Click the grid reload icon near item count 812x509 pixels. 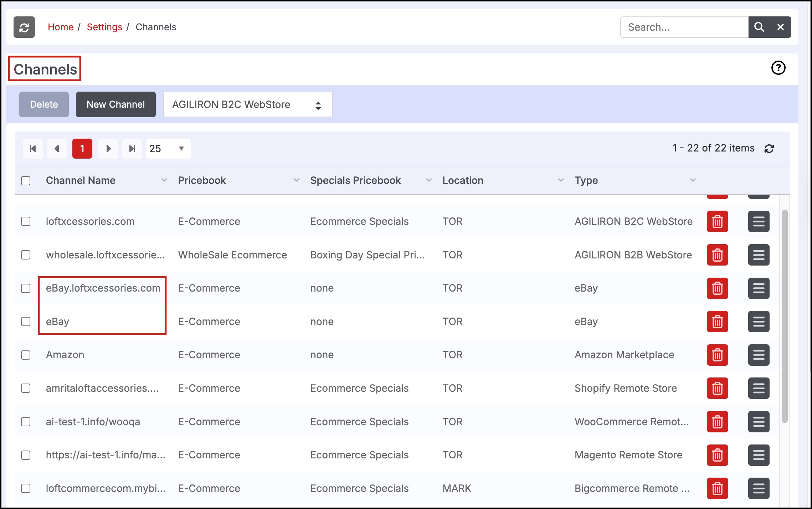(769, 149)
